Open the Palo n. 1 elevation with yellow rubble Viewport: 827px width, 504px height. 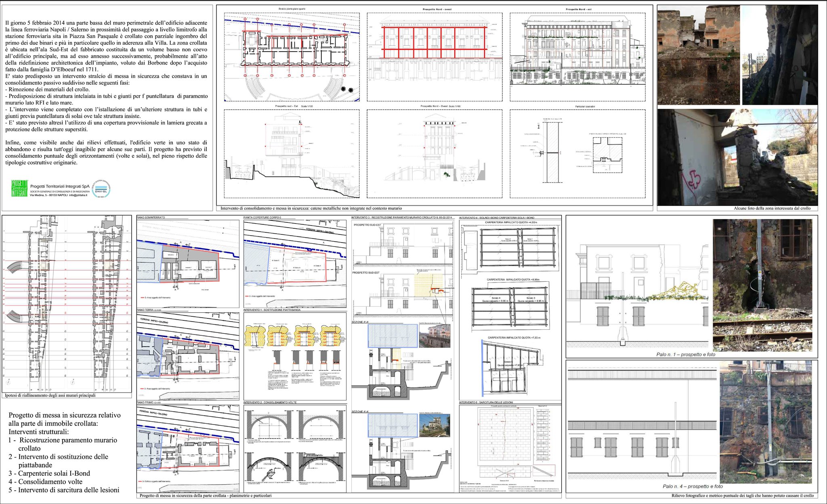pos(638,297)
